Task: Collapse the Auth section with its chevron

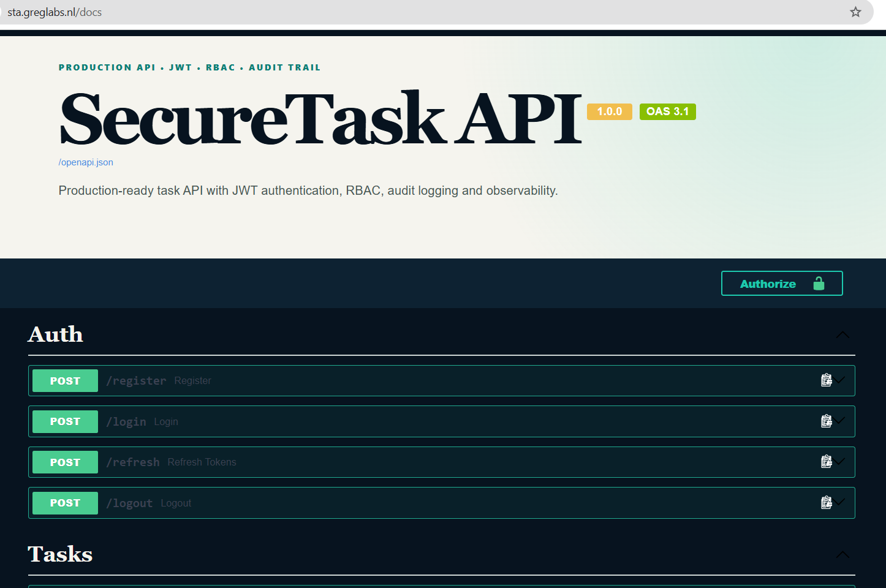Action: tap(842, 335)
